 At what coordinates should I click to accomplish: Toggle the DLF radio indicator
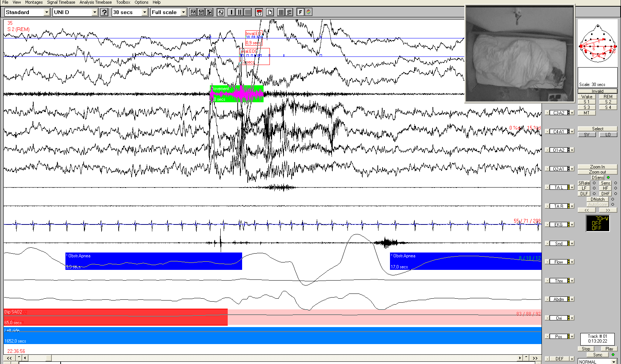pos(594,193)
